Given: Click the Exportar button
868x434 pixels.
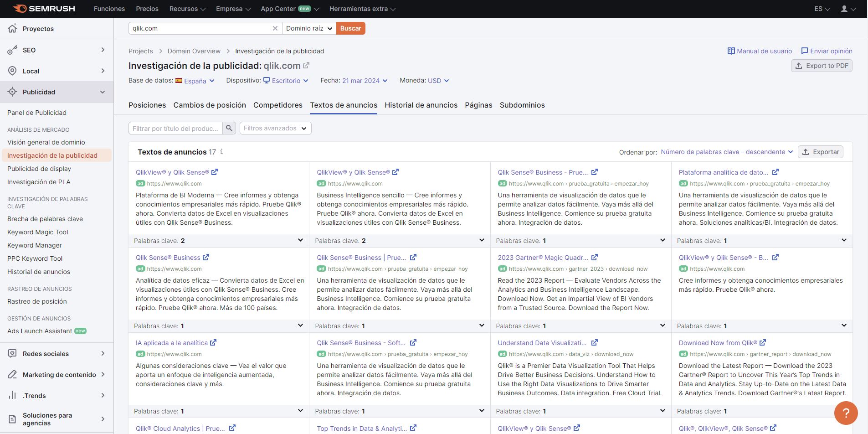Looking at the screenshot, I should 821,152.
